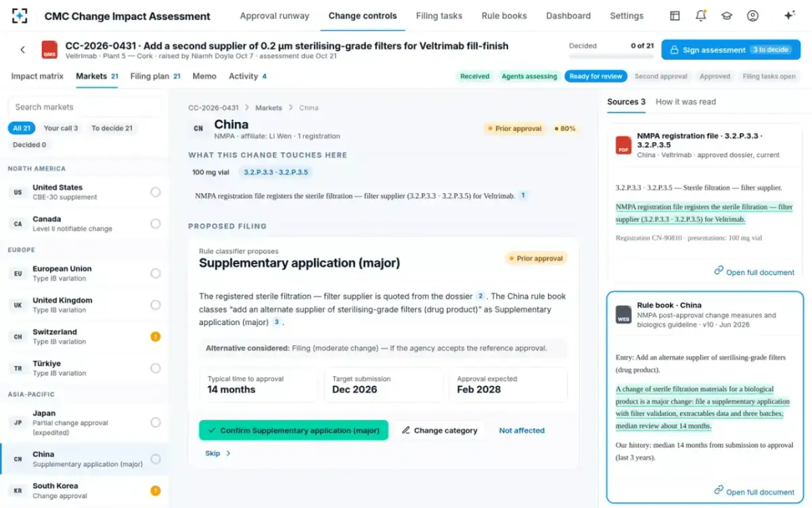Open full document for Rule book China
This screenshot has height=508, width=812.
tap(754, 492)
